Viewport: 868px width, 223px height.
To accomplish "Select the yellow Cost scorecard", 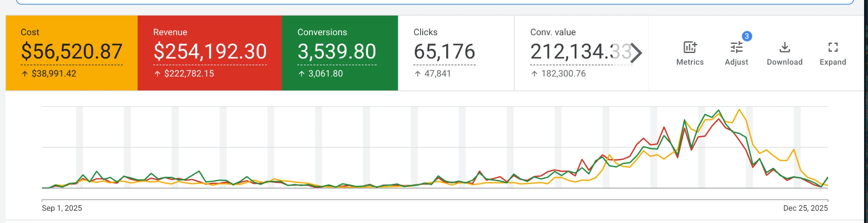I will point(72,53).
